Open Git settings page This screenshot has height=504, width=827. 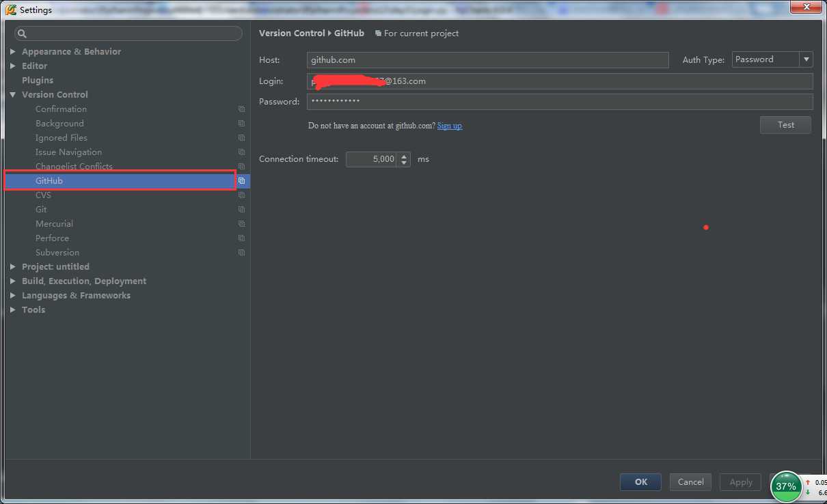coord(41,210)
